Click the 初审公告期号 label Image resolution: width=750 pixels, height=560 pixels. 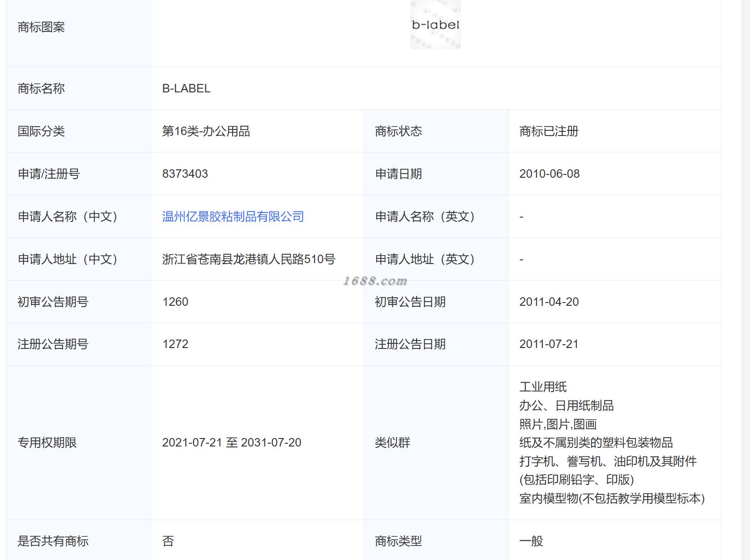pos(53,302)
